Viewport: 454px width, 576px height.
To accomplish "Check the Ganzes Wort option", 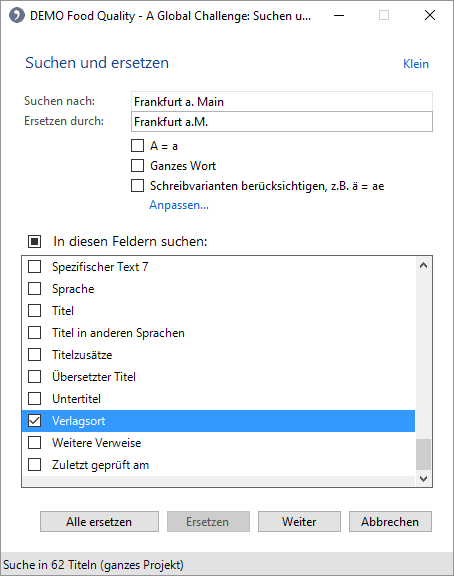I will pyautogui.click(x=137, y=166).
